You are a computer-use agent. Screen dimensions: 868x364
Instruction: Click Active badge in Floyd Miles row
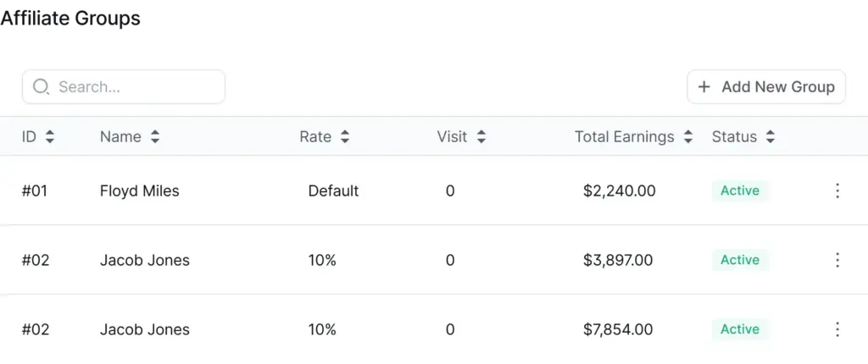pyautogui.click(x=740, y=190)
